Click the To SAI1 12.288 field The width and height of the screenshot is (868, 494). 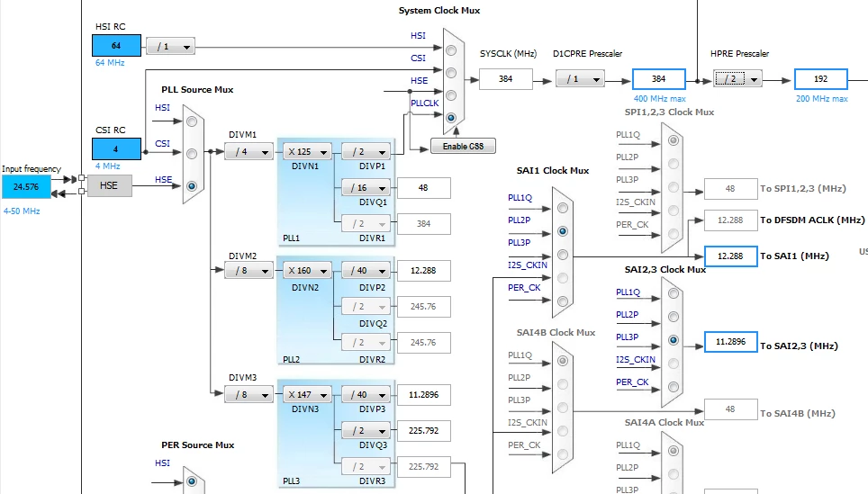click(731, 256)
